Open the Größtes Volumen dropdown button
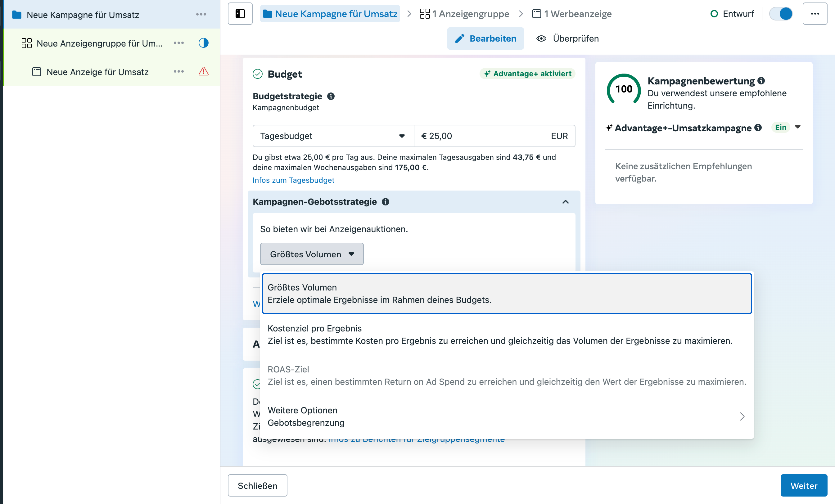 tap(312, 254)
